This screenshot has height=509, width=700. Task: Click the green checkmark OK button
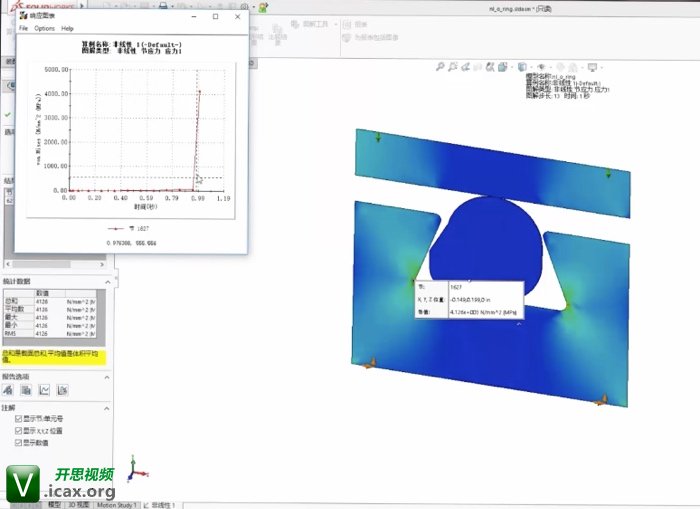[7, 115]
